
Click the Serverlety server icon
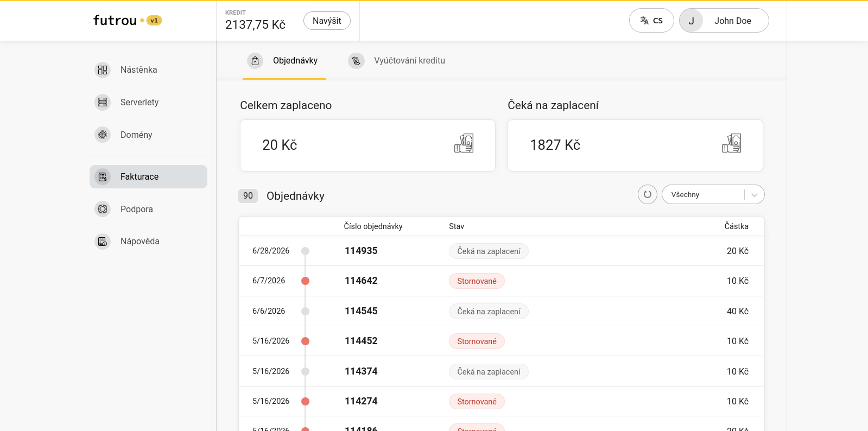(x=103, y=103)
